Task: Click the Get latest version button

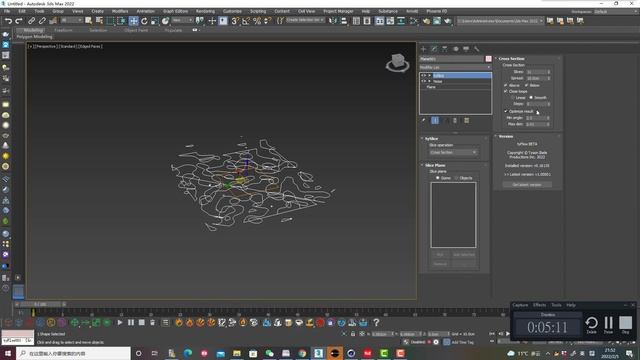Action: pos(527,185)
